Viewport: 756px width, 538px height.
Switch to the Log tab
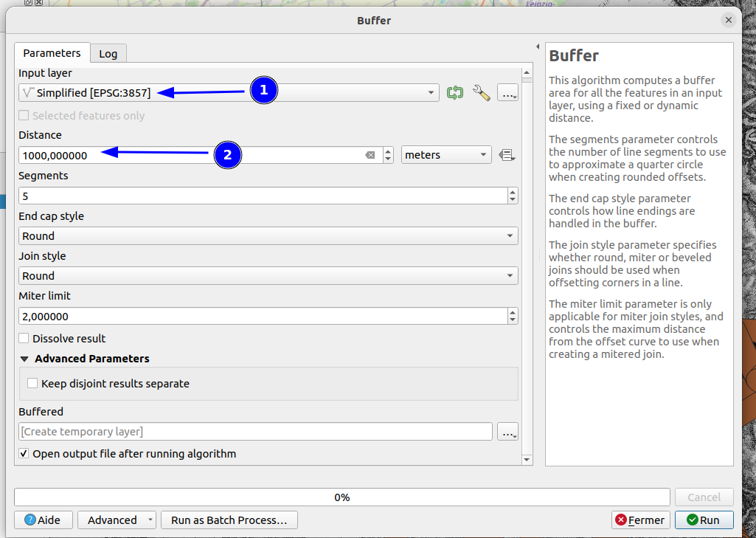108,54
